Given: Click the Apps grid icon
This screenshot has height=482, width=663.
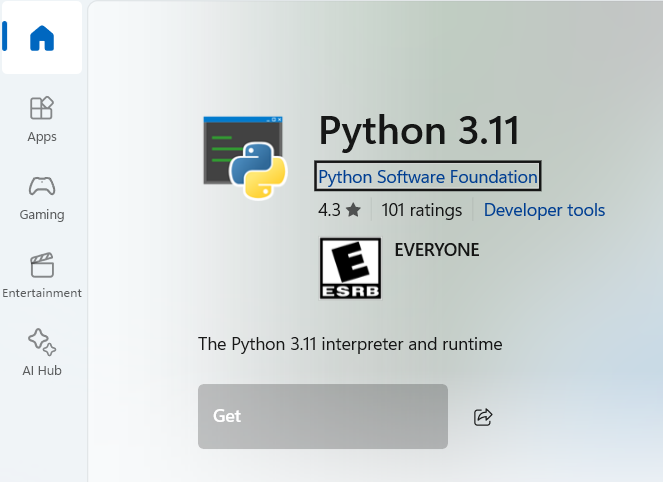Looking at the screenshot, I should pos(42,108).
